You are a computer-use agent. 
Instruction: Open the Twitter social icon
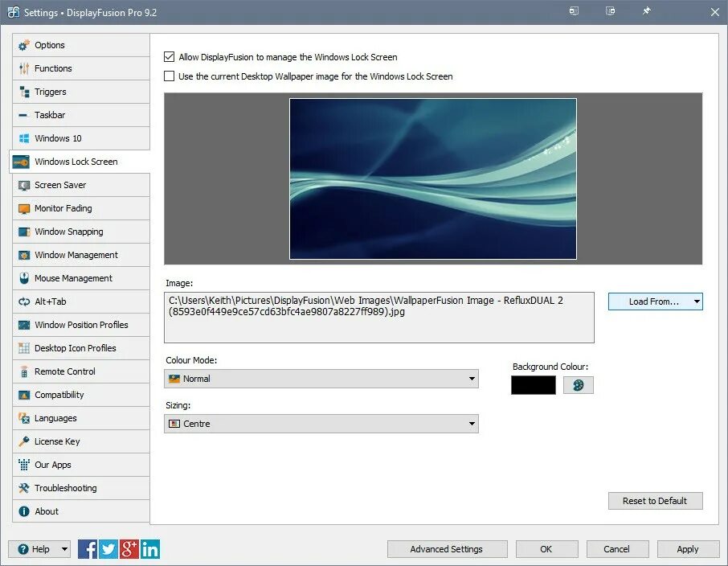tap(108, 549)
